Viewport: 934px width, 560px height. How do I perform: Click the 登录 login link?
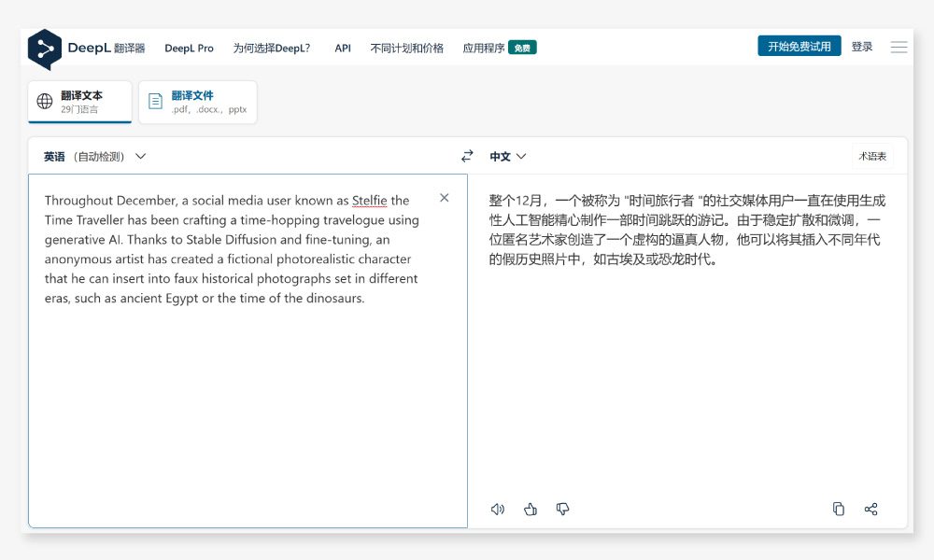pyautogui.click(x=861, y=47)
